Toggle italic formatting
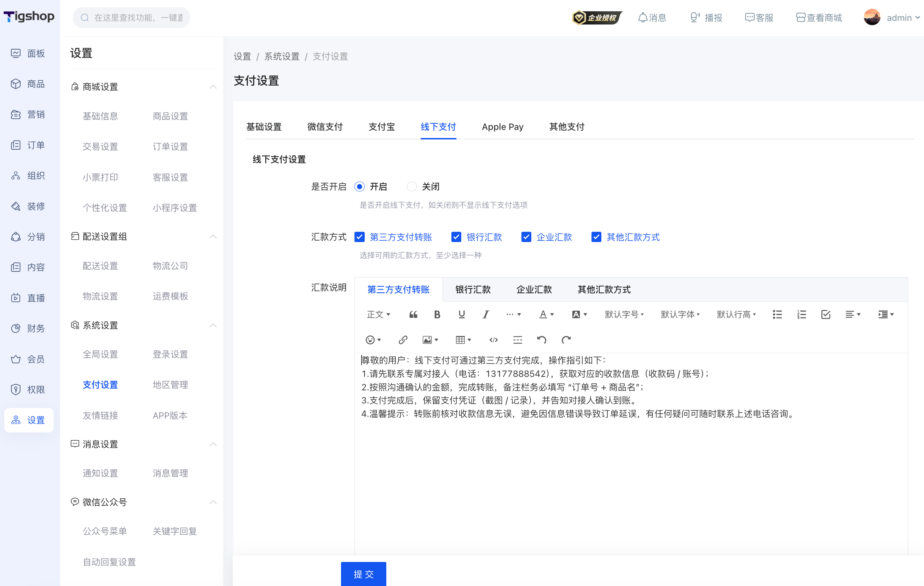 click(485, 315)
